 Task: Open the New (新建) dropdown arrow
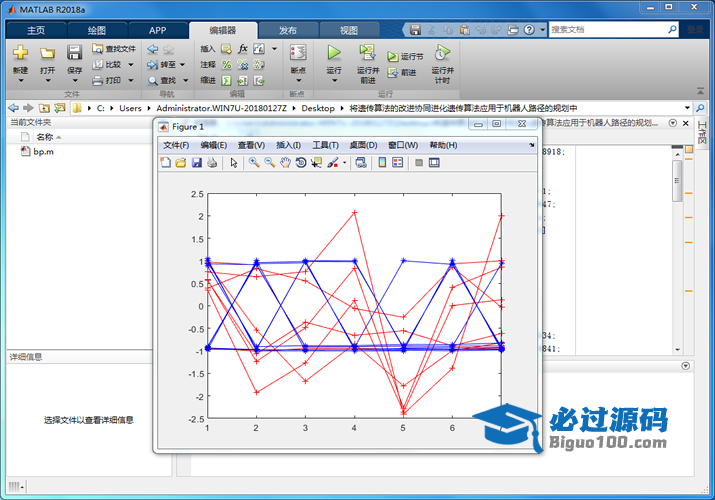click(x=21, y=81)
